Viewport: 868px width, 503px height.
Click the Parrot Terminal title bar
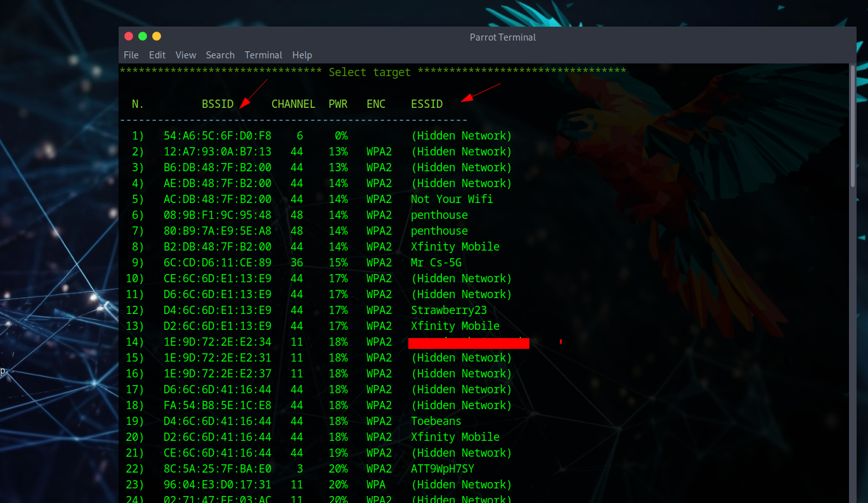tap(502, 37)
